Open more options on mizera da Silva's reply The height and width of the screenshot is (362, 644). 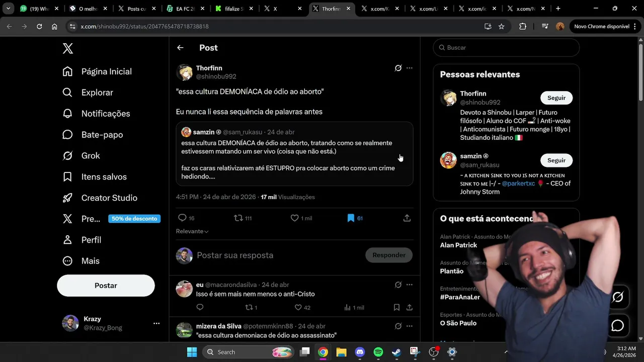[x=410, y=326]
